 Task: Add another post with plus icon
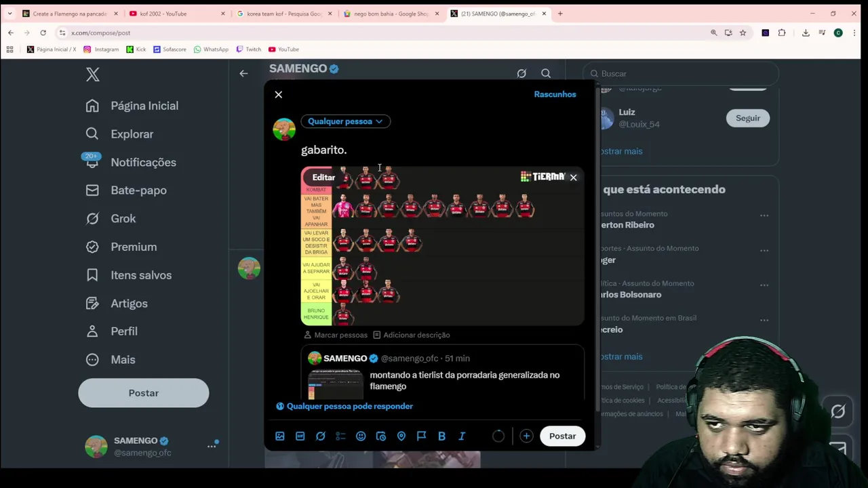(526, 436)
